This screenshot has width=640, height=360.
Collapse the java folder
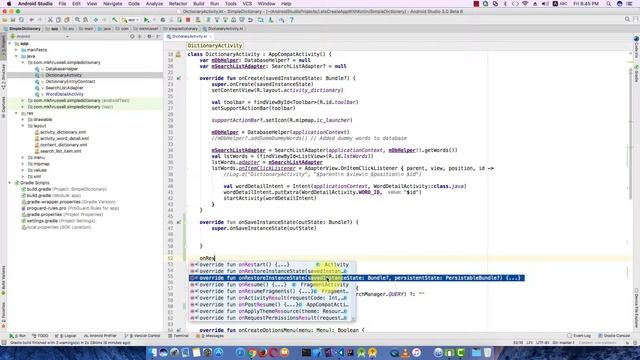click(16, 56)
